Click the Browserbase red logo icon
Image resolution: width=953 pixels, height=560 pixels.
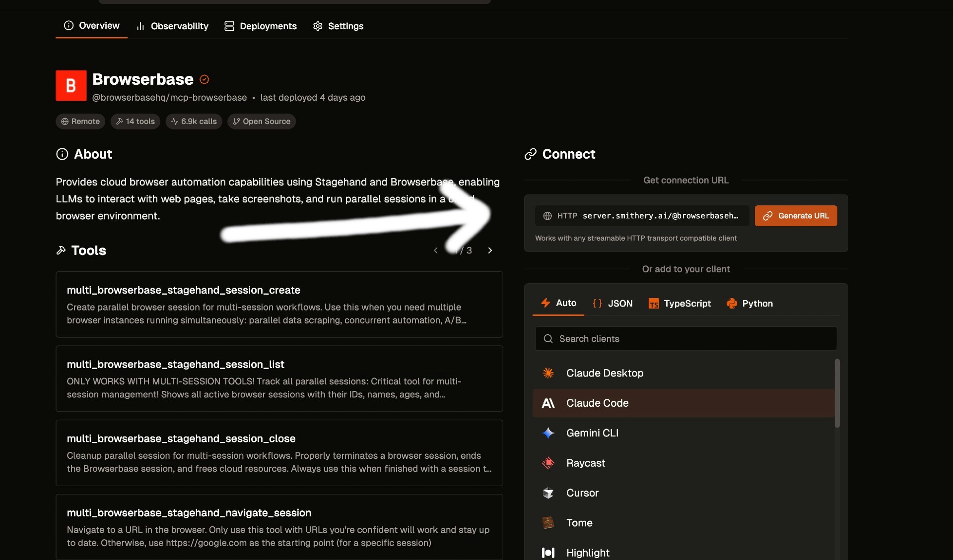point(71,85)
